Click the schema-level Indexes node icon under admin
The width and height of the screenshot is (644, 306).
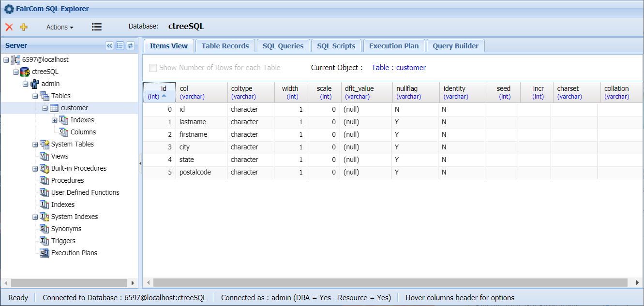click(45, 204)
